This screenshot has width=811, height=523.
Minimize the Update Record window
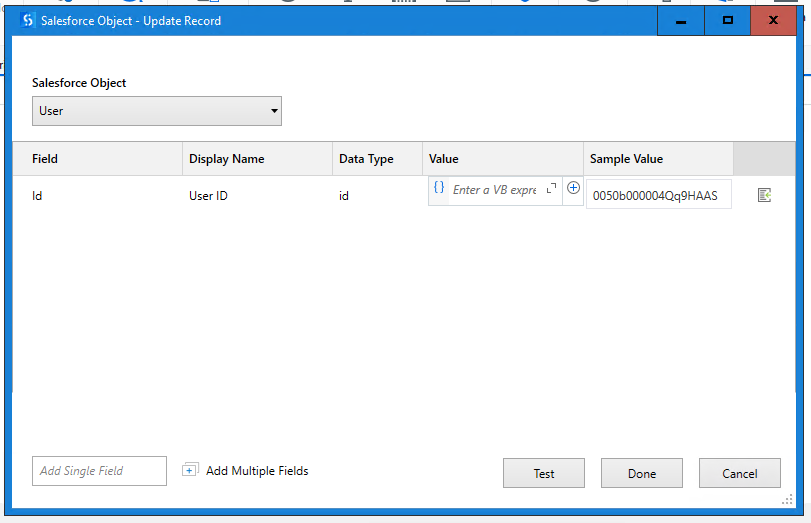[x=681, y=21]
